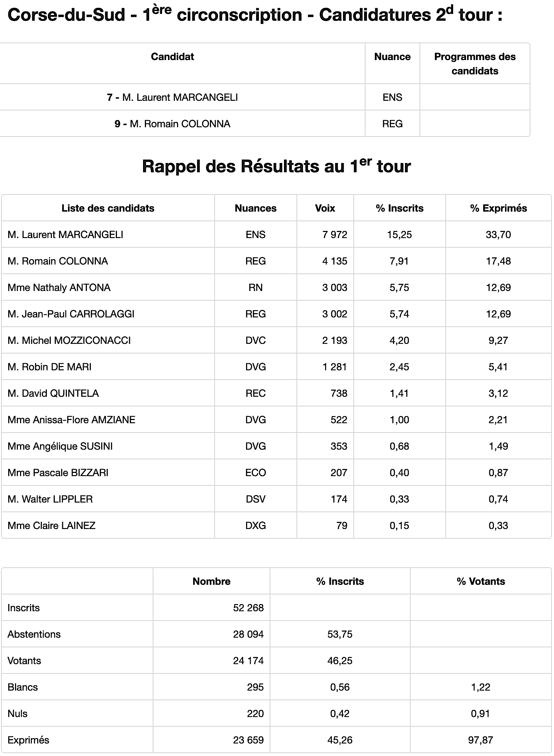The image size is (554, 756).
Task: Click the Exprimés count 23 659
Action: coord(248,740)
